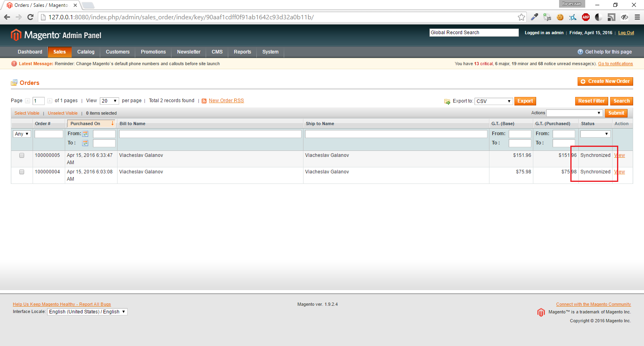Open the Sales menu
The height and width of the screenshot is (346, 644).
[60, 52]
